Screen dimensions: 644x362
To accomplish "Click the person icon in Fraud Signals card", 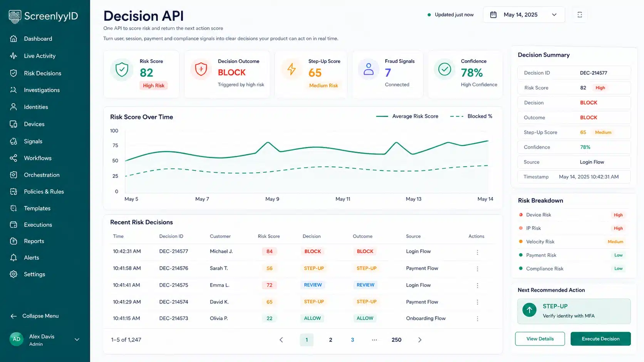I will tap(369, 69).
